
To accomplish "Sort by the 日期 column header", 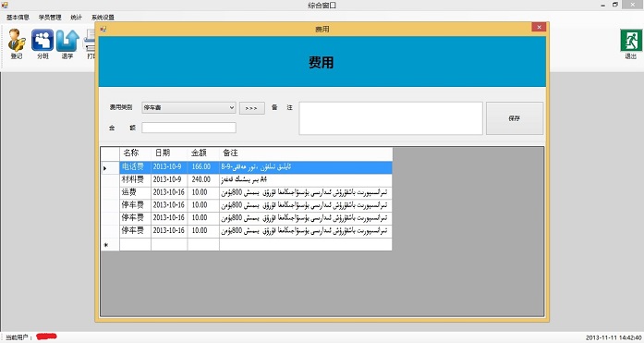I will tap(169, 153).
